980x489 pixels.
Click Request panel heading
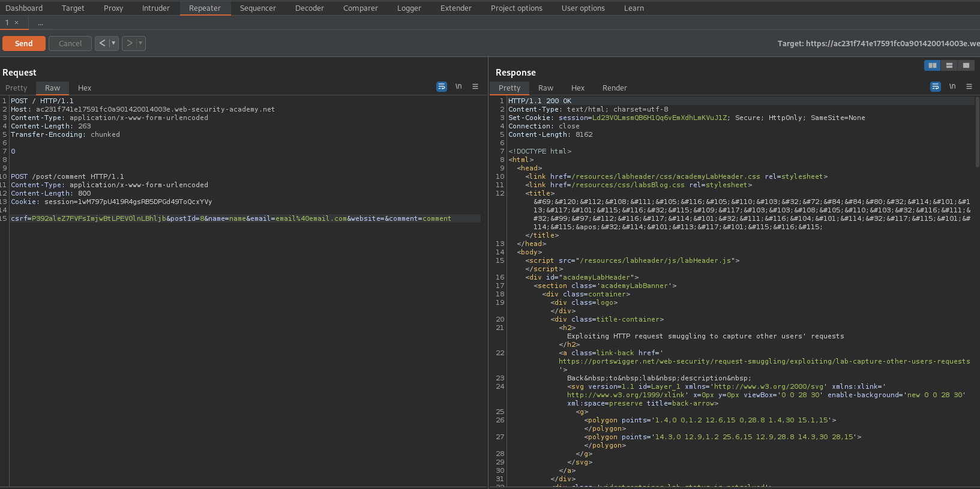[x=19, y=73]
